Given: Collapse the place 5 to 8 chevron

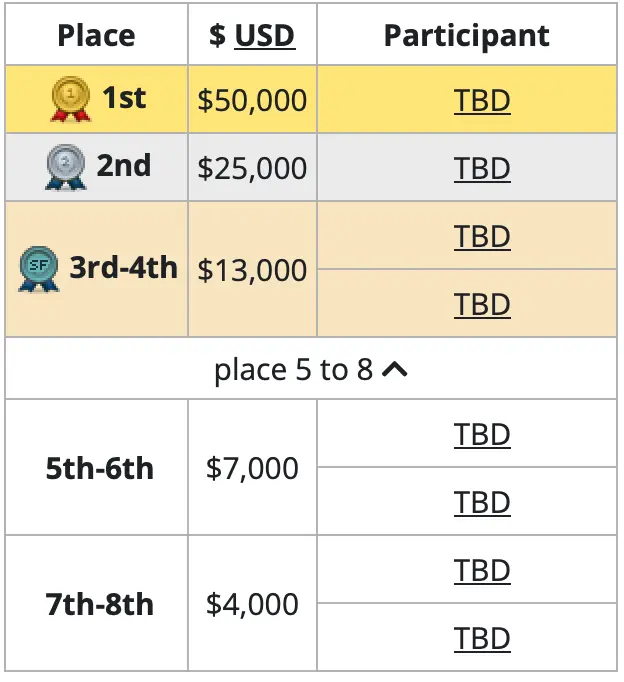Looking at the screenshot, I should [x=394, y=370].
